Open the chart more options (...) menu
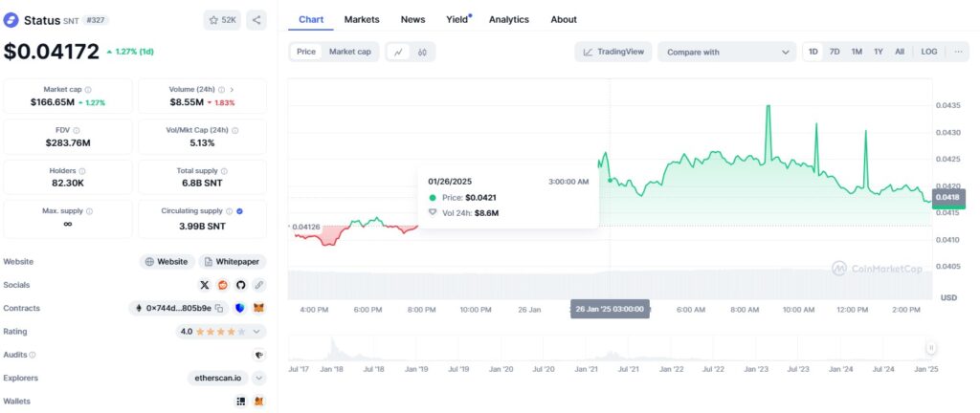 (959, 52)
